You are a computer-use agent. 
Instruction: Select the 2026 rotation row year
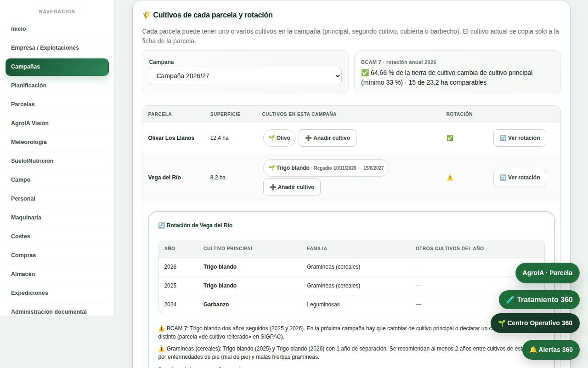[x=170, y=267]
